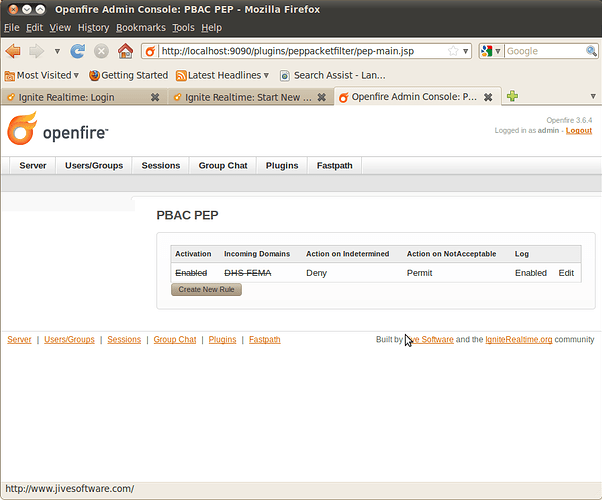
Task: Go to the Home page icon
Action: 125,51
